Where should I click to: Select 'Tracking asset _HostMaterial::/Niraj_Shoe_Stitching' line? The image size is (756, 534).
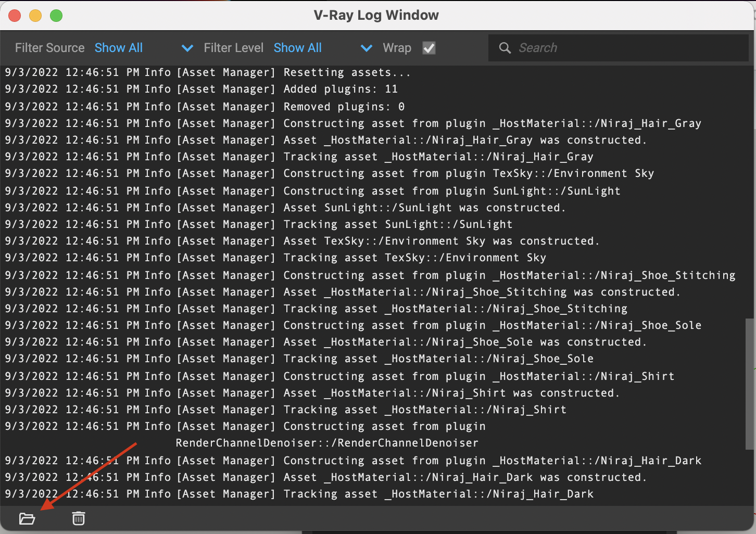(316, 309)
